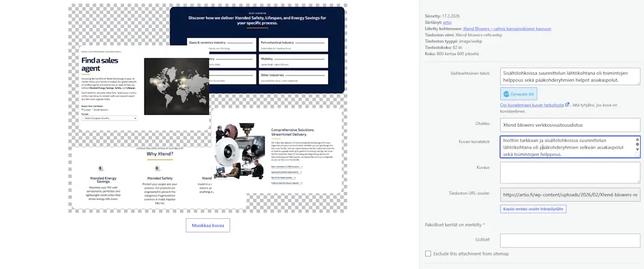Open the Select European Country dropdown

[109, 118]
